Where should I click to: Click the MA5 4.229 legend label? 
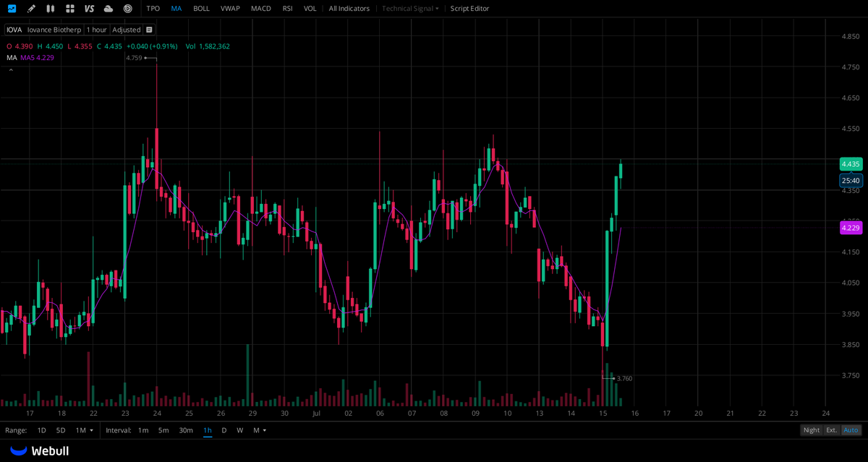click(x=37, y=57)
